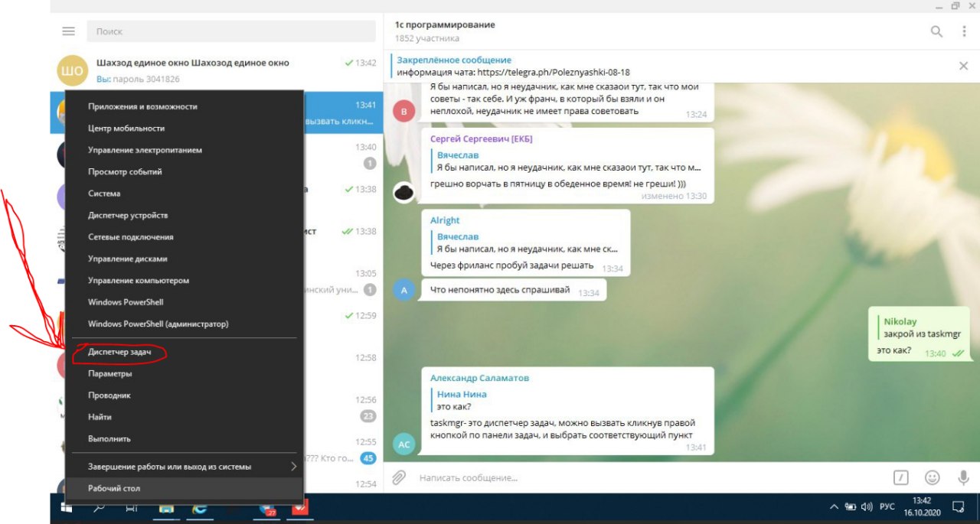980x524 pixels.
Task: Click the Сергей Сергеевич [ЕКБ] sender name
Action: tap(481, 138)
